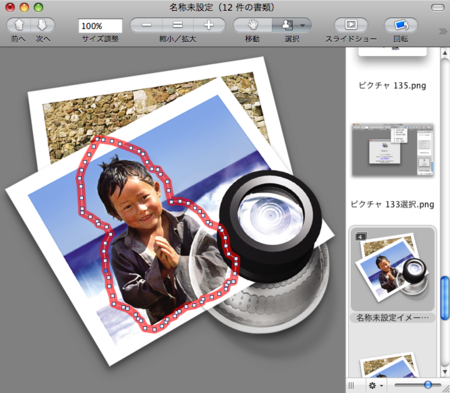Open the Select tool dropdown arrow
The image size is (450, 393).
[303, 25]
